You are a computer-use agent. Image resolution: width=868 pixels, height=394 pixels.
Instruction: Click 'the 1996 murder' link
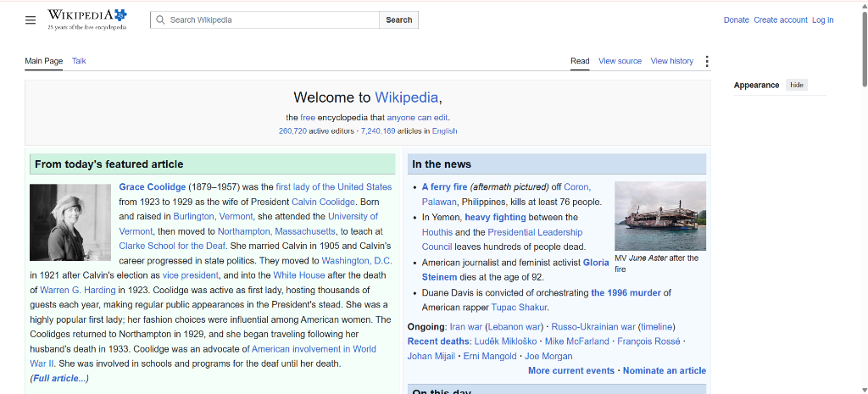626,292
